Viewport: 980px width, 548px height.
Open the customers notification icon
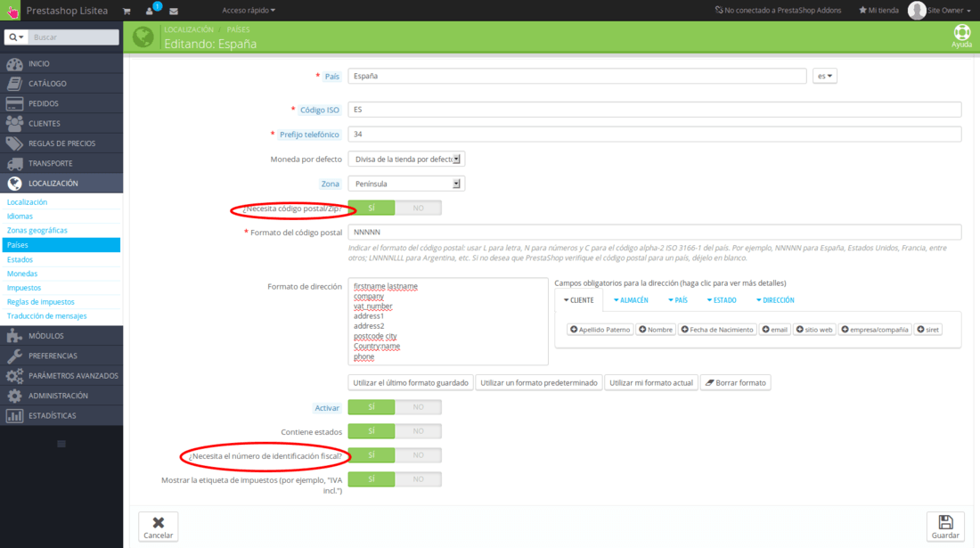(x=150, y=11)
